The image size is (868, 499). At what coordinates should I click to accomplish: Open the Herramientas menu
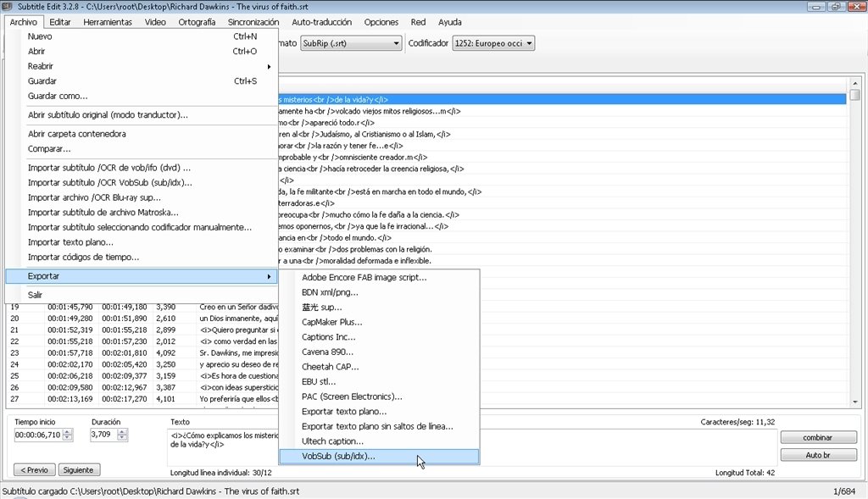[x=108, y=22]
